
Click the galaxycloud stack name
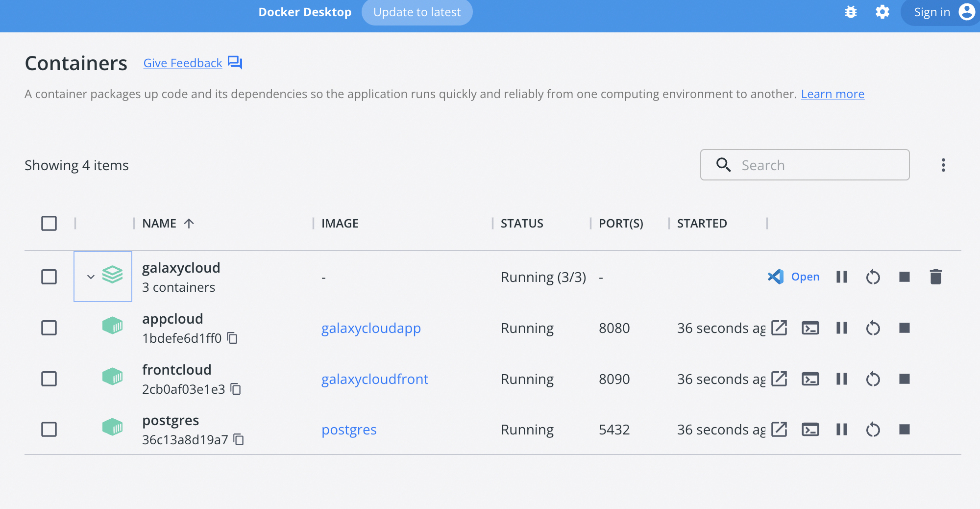point(181,268)
